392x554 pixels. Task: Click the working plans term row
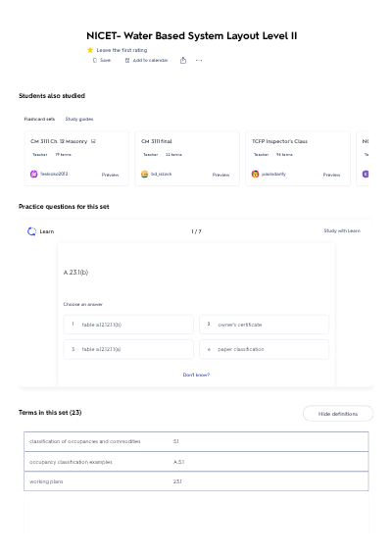pos(196,481)
